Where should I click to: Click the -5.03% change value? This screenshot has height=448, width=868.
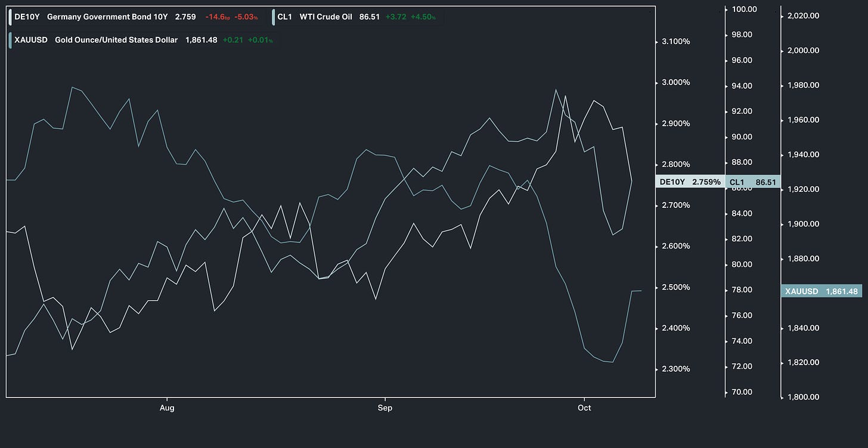247,17
